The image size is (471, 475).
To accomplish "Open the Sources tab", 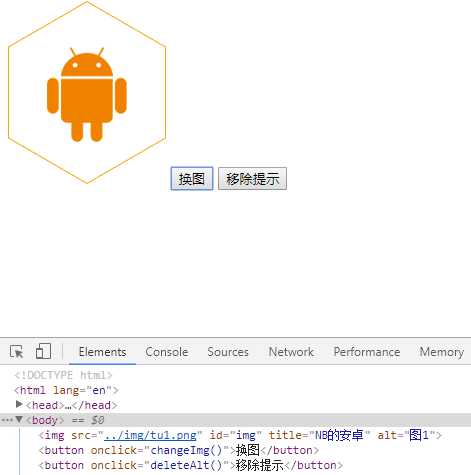I will [x=228, y=352].
